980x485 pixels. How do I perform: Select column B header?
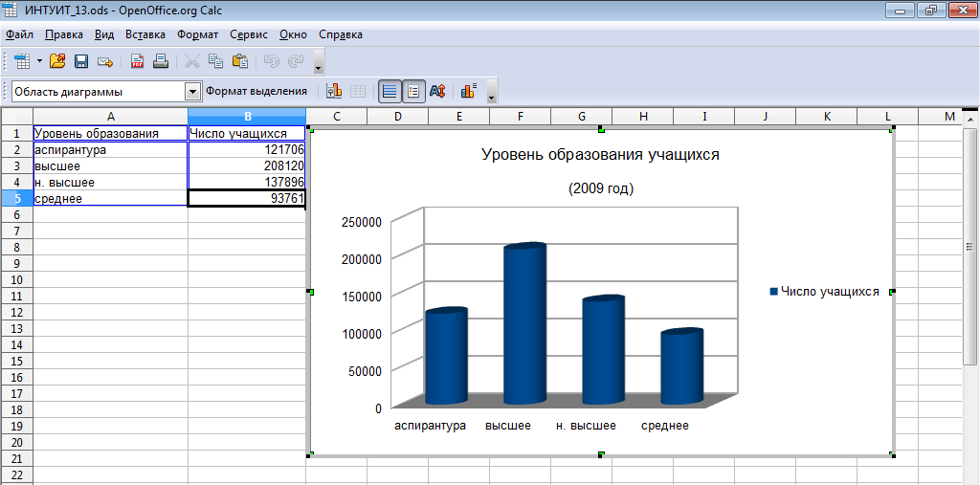tap(247, 117)
